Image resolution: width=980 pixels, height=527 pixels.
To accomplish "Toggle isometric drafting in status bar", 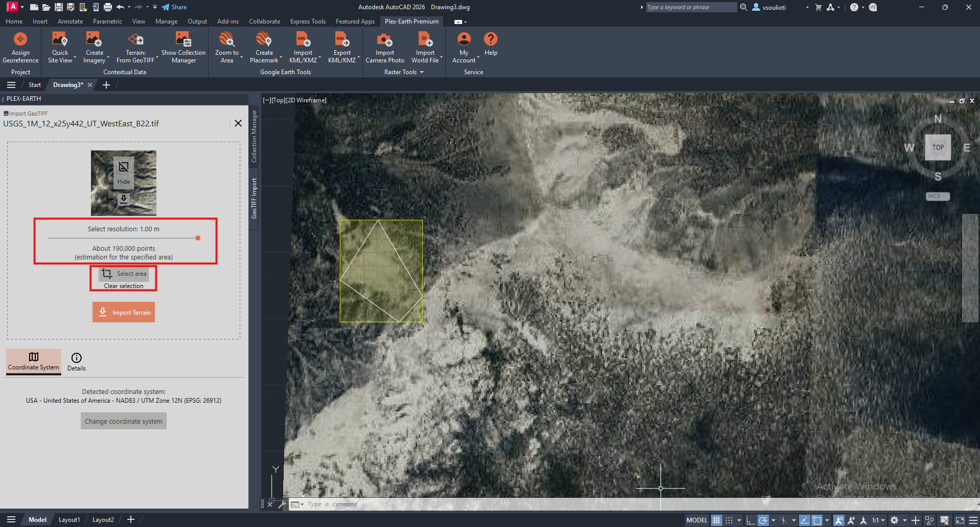I will 783,520.
